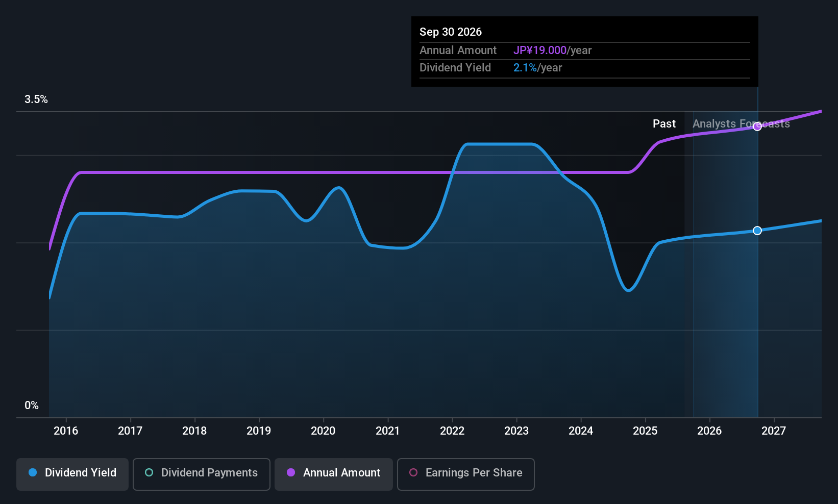Click the 3.5% y-axis label
Screen dimensions: 838x504
(x=36, y=99)
